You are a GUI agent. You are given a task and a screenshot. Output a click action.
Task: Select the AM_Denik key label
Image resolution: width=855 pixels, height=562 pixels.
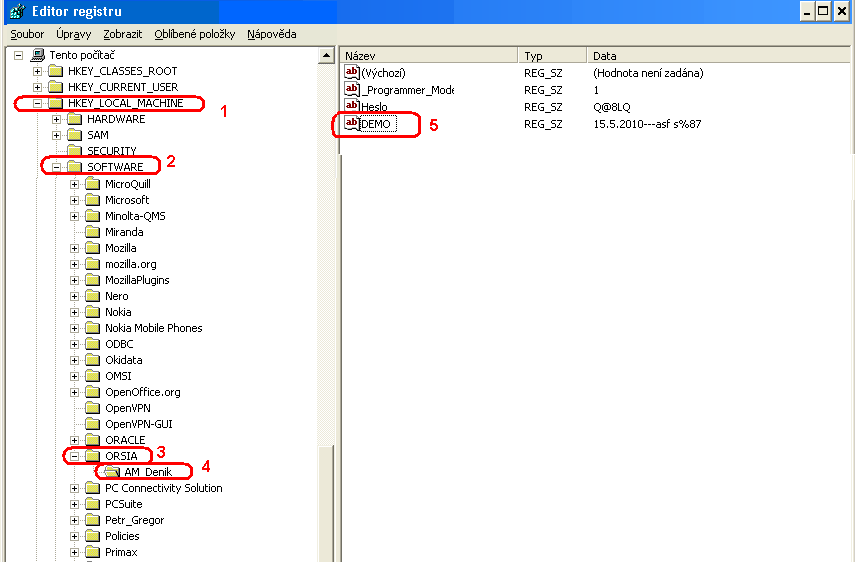(x=148, y=472)
